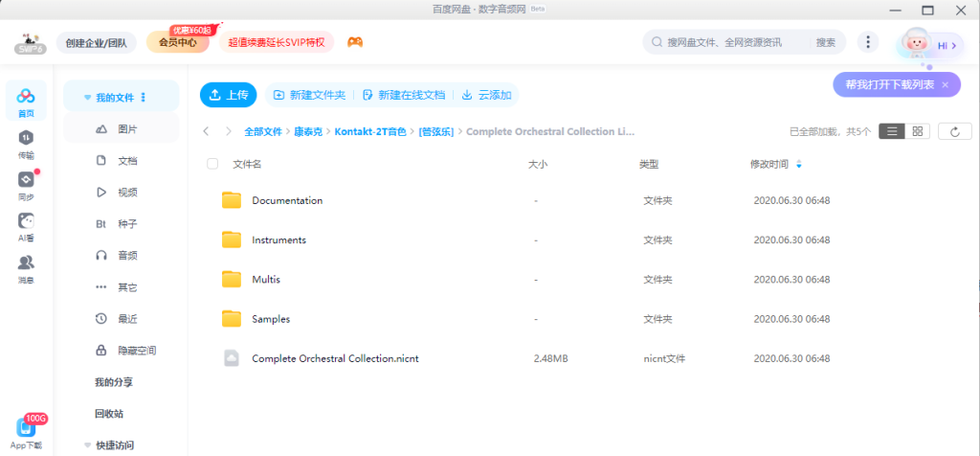This screenshot has width=980, height=456.
Task: Click 创建企业/团队 button
Action: (97, 42)
